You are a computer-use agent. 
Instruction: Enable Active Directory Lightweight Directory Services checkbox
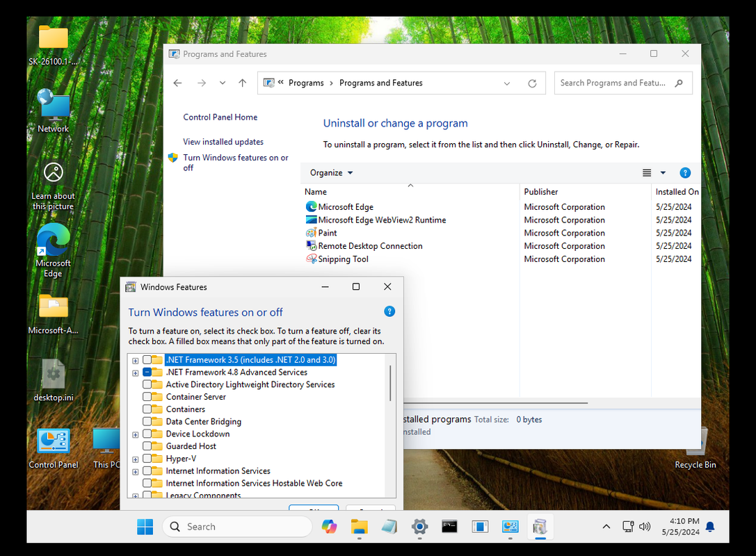click(x=147, y=384)
